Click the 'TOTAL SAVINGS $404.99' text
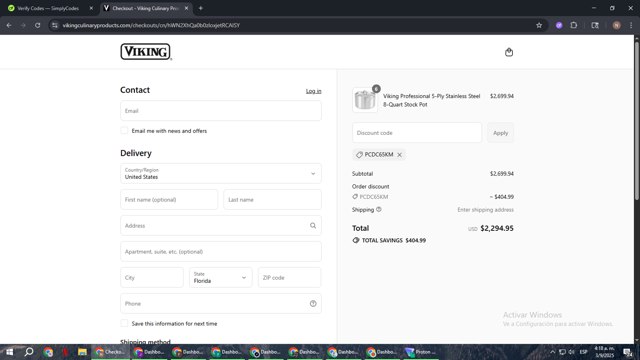 coord(394,240)
